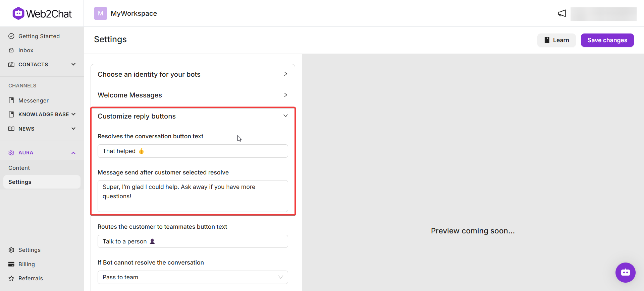The width and height of the screenshot is (644, 291).
Task: Click the Learn button
Action: click(556, 40)
